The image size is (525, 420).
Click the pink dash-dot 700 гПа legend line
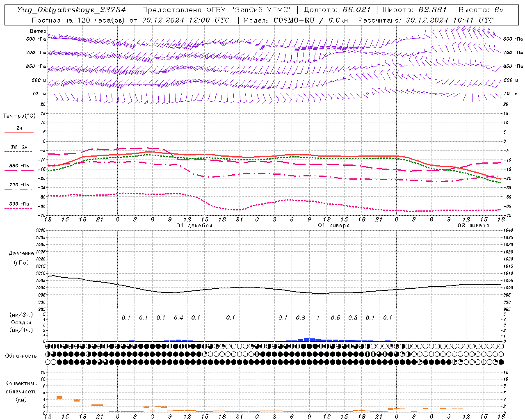point(18,189)
